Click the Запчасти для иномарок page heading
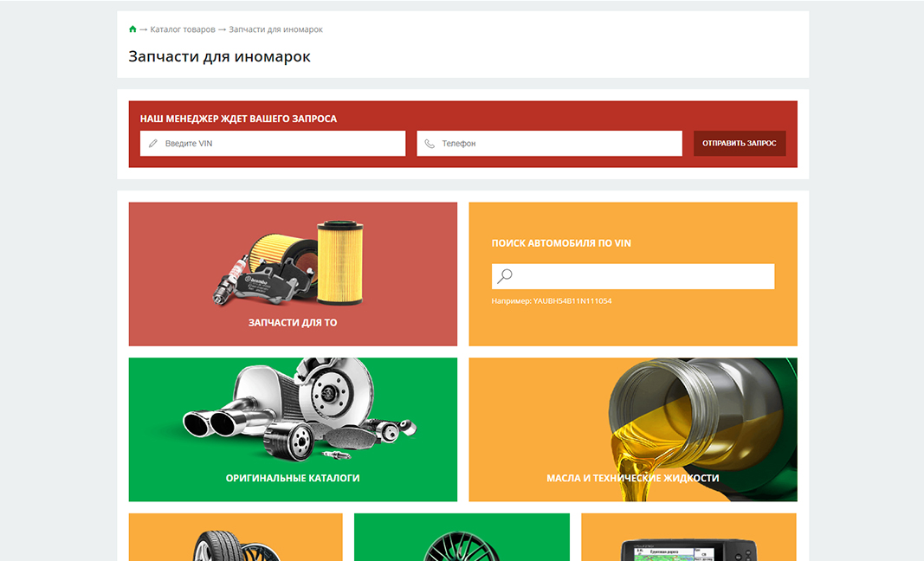 pyautogui.click(x=219, y=56)
